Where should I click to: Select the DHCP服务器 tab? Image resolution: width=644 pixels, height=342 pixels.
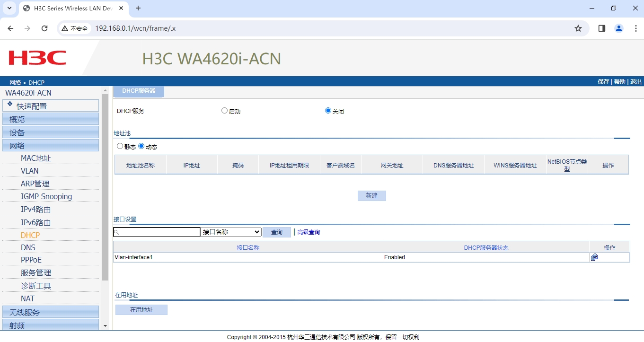pyautogui.click(x=139, y=91)
